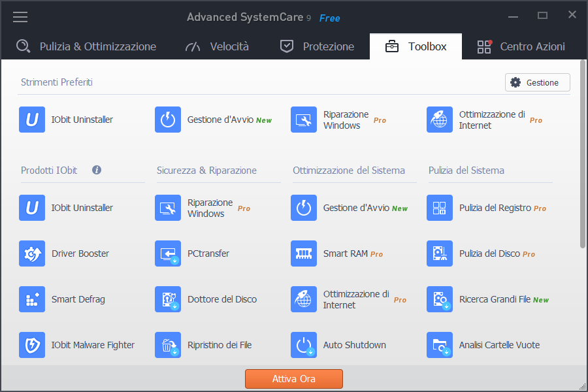
Task: Launch IObit Uninstaller icon under Prodotti IObit
Action: [32, 208]
